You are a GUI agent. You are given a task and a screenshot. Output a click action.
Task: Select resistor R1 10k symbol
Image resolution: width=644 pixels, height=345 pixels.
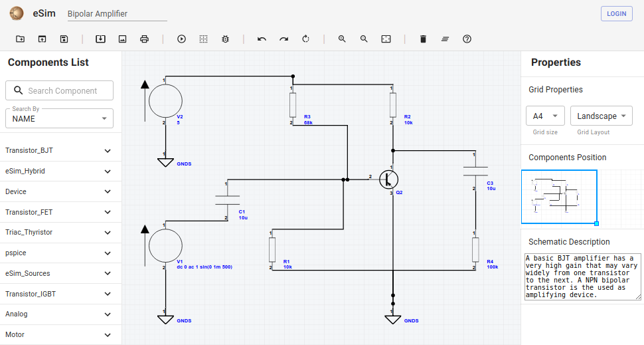[272, 249]
